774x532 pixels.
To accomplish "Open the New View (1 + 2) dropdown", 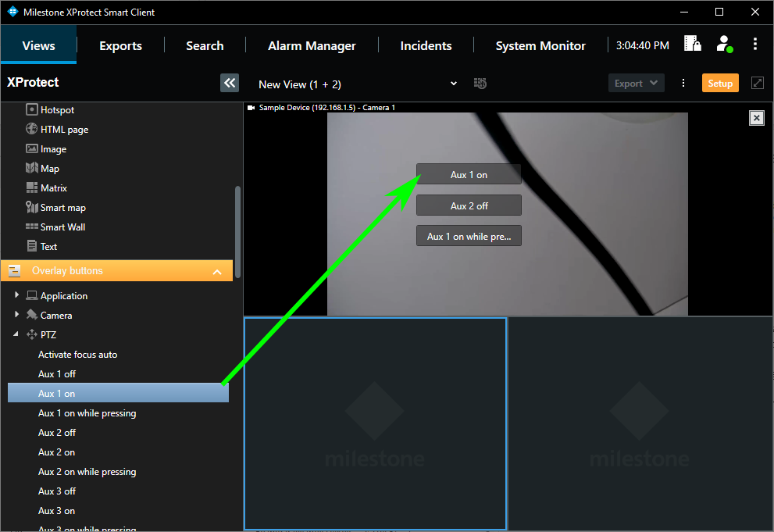I will (452, 83).
